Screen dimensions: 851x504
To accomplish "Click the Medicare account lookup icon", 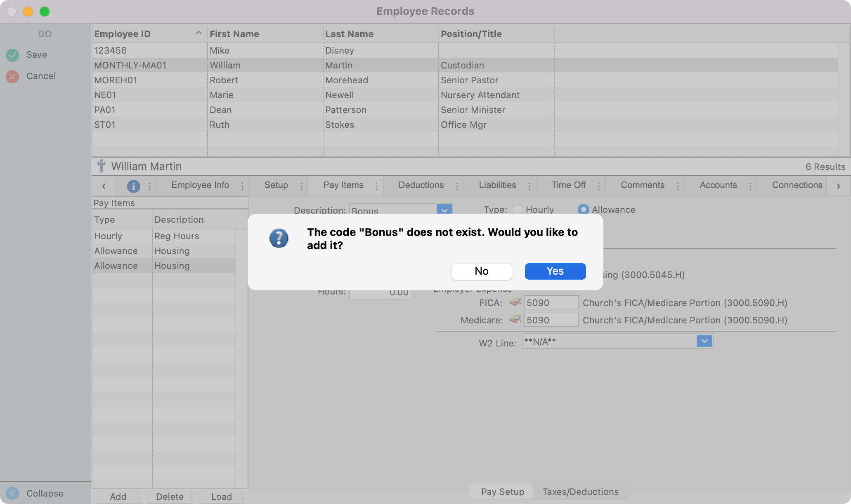I will [x=515, y=320].
